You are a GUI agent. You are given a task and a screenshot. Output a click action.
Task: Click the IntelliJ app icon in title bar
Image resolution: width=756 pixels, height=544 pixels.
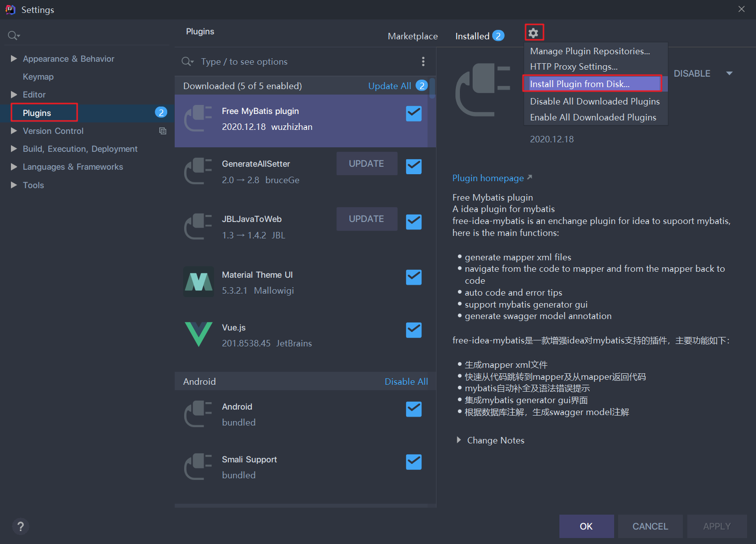[x=10, y=9]
